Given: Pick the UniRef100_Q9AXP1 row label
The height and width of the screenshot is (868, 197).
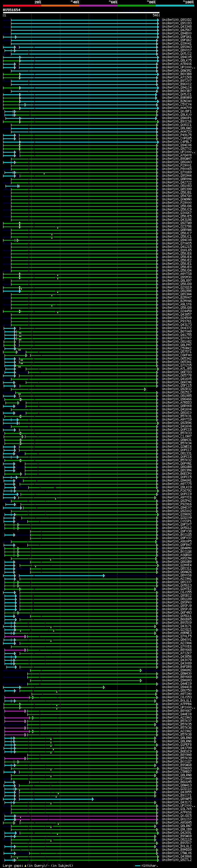Looking at the screenshot, I should (177, 118).
